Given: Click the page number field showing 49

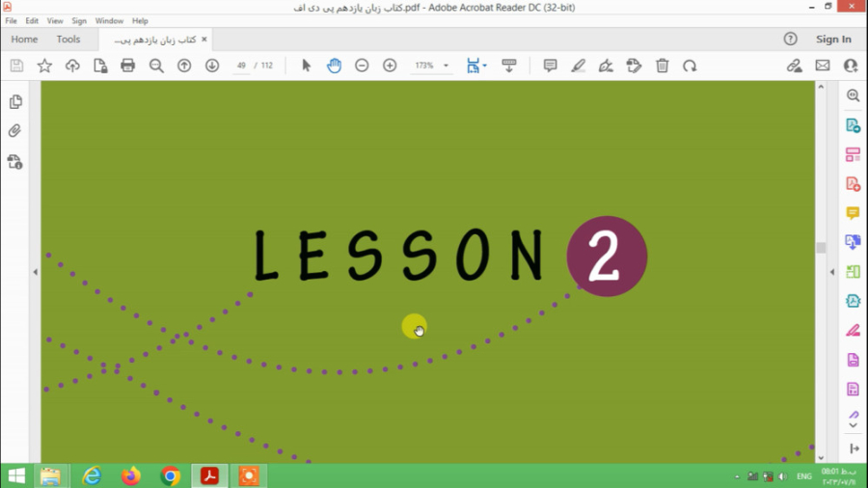Looking at the screenshot, I should pyautogui.click(x=241, y=66).
